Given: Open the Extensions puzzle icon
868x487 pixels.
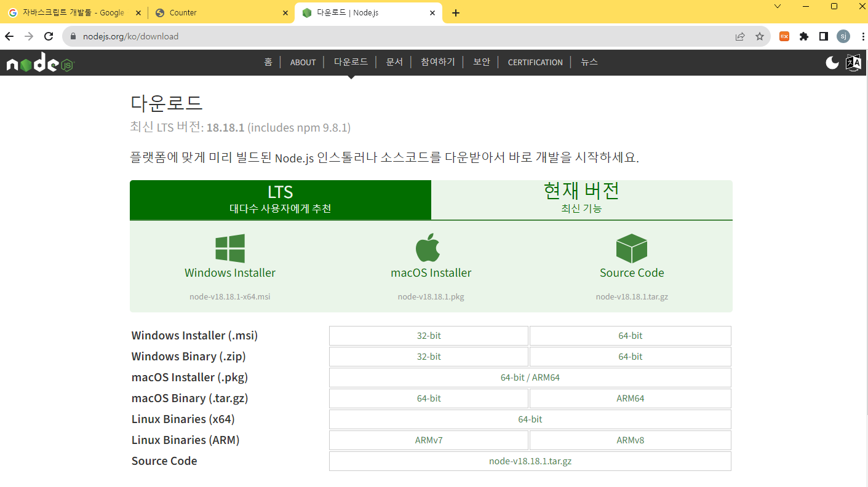Looking at the screenshot, I should [804, 36].
